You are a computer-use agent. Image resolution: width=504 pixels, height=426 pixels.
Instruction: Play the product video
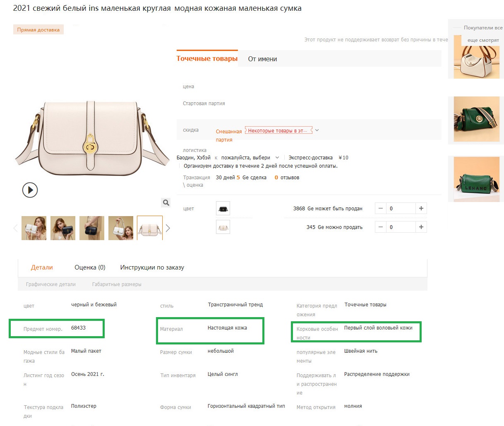(30, 190)
